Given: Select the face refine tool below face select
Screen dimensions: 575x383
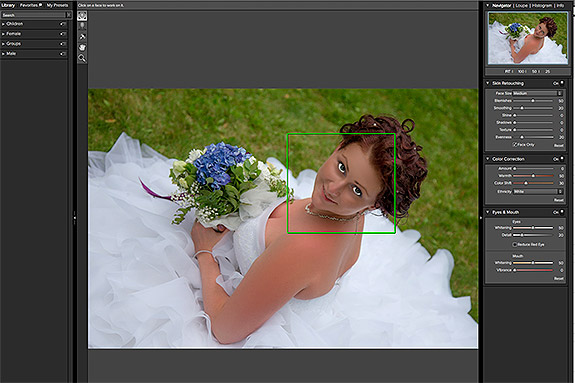Looking at the screenshot, I should (82, 26).
